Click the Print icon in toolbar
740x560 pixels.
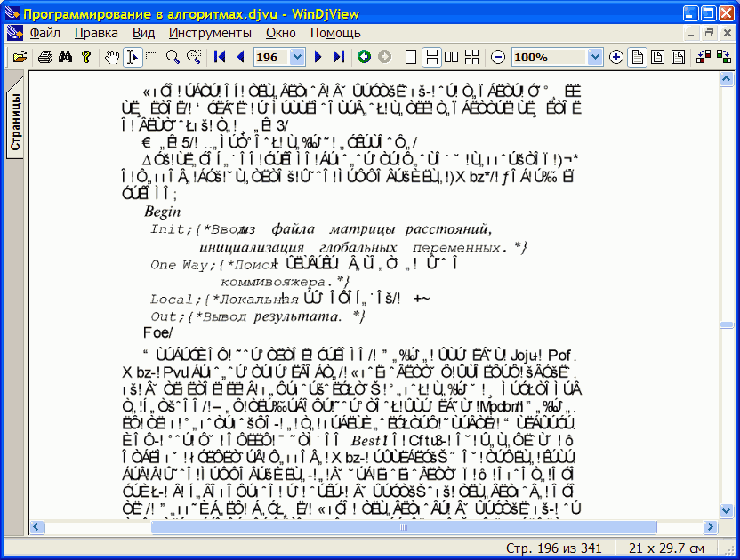click(x=44, y=57)
